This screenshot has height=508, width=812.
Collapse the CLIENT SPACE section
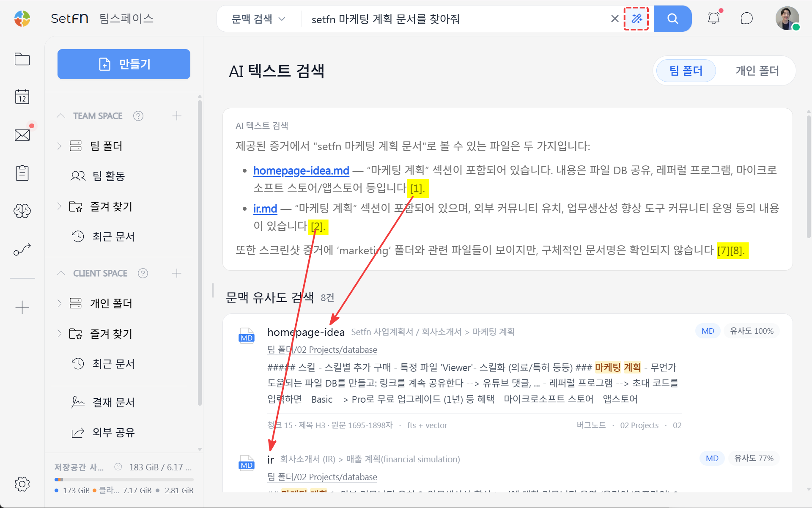[61, 273]
